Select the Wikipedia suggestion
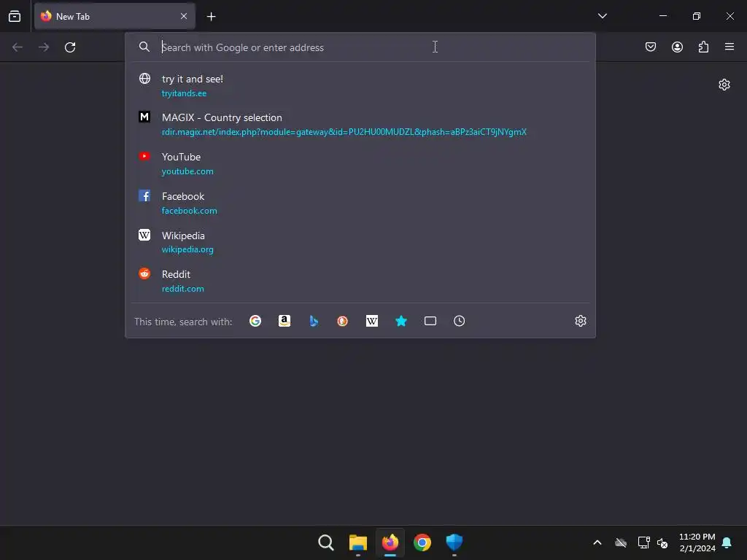This screenshot has width=747, height=560. tap(360, 242)
